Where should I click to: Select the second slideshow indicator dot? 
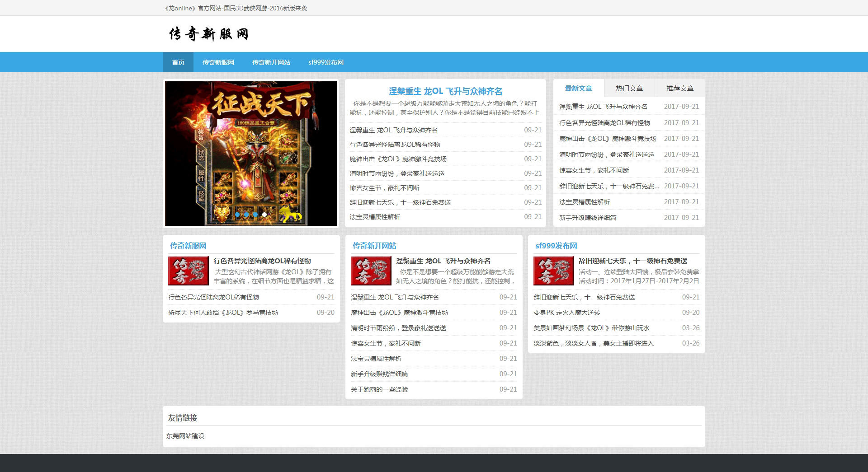coord(246,215)
